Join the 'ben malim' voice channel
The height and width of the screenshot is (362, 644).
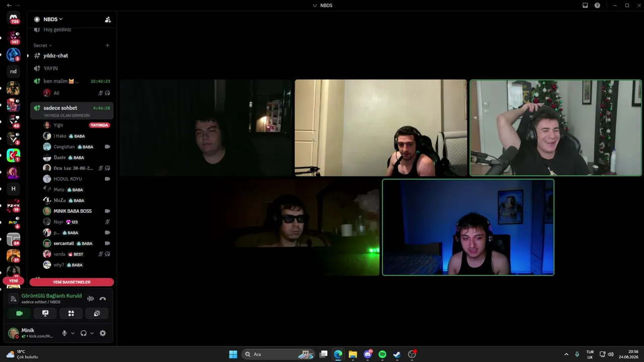coord(72,81)
